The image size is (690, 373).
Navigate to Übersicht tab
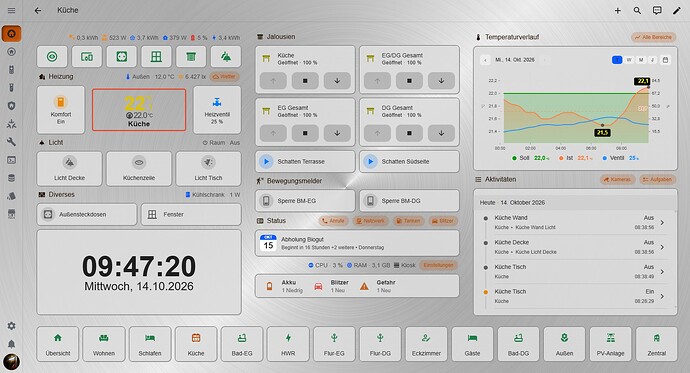[x=58, y=344]
